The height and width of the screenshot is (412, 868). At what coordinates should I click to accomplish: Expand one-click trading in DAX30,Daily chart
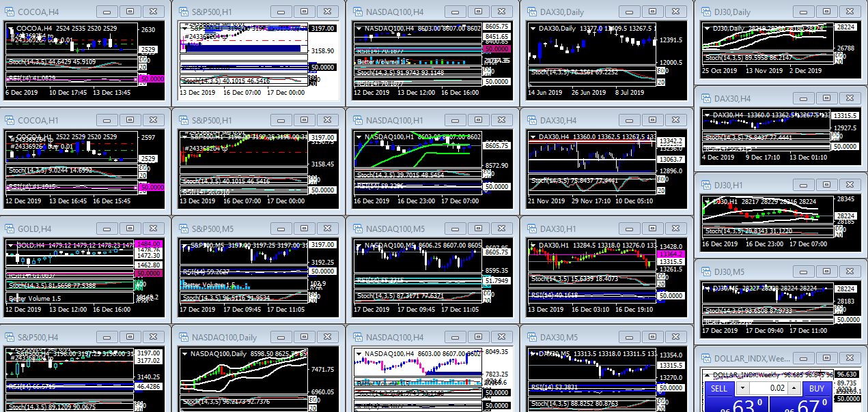(532, 28)
